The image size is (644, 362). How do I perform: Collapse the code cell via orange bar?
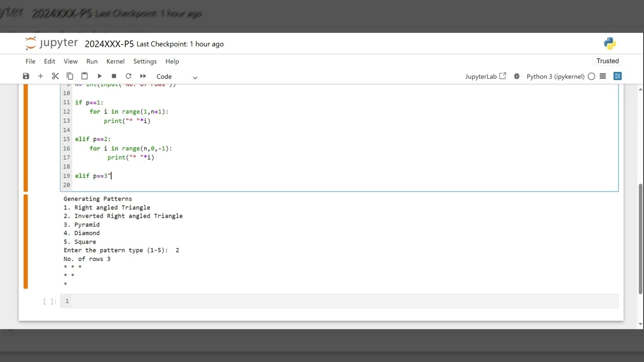(26, 138)
